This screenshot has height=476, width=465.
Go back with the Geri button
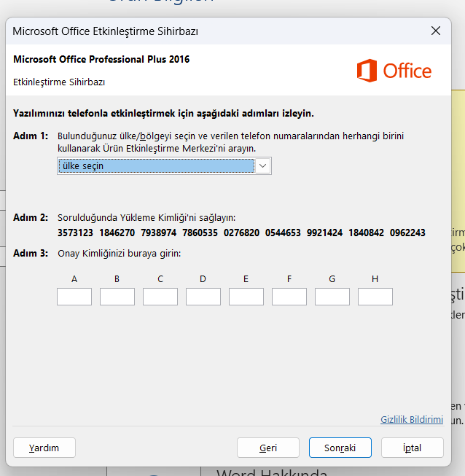click(x=268, y=448)
